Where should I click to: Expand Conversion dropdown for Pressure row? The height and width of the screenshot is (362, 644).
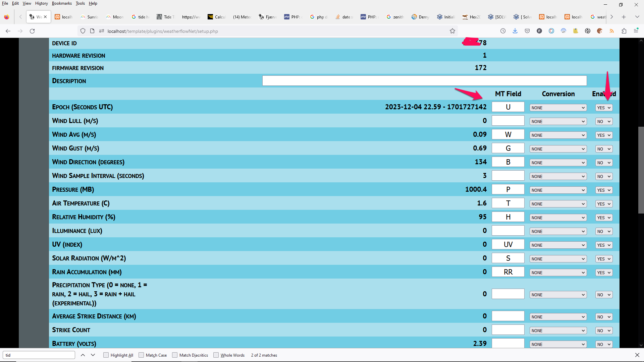pos(558,190)
